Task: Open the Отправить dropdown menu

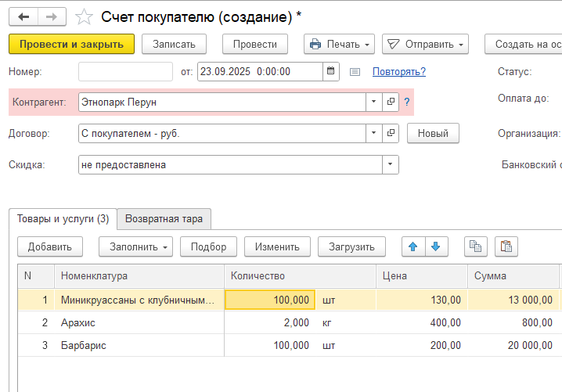Action: coord(425,44)
